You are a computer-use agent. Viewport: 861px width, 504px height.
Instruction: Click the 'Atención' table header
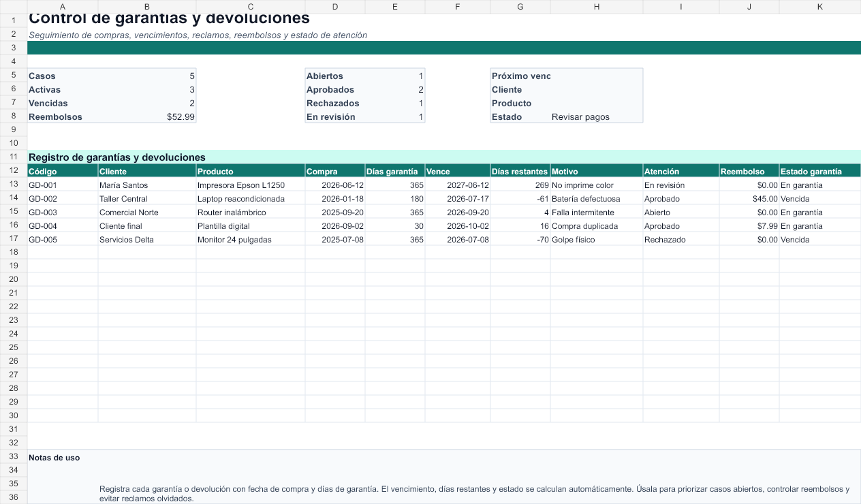[681, 171]
